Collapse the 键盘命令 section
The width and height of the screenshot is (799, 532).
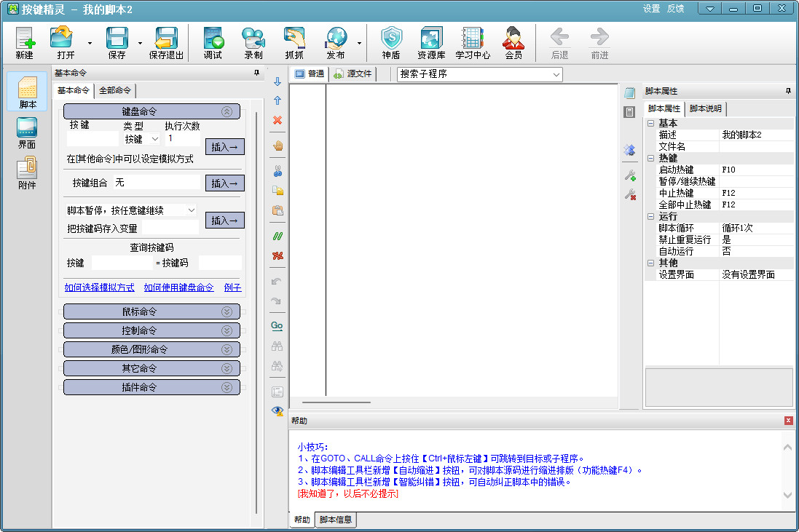(x=151, y=111)
